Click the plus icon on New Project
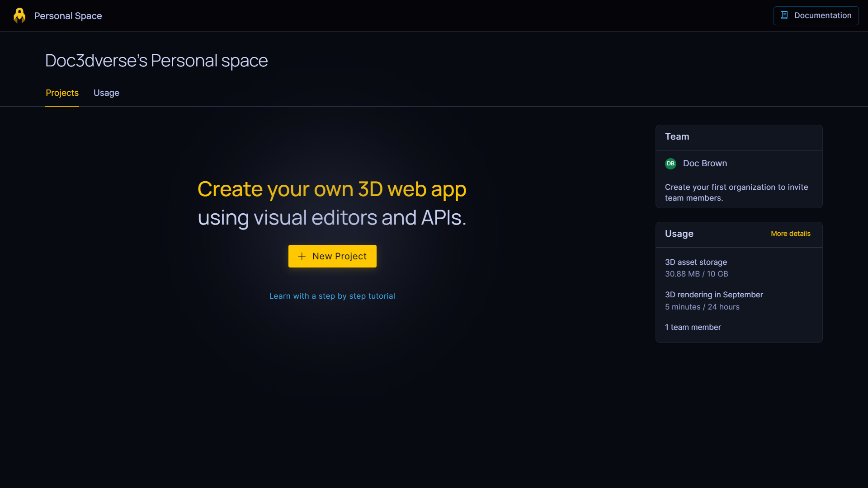The width and height of the screenshot is (868, 488). tap(302, 256)
